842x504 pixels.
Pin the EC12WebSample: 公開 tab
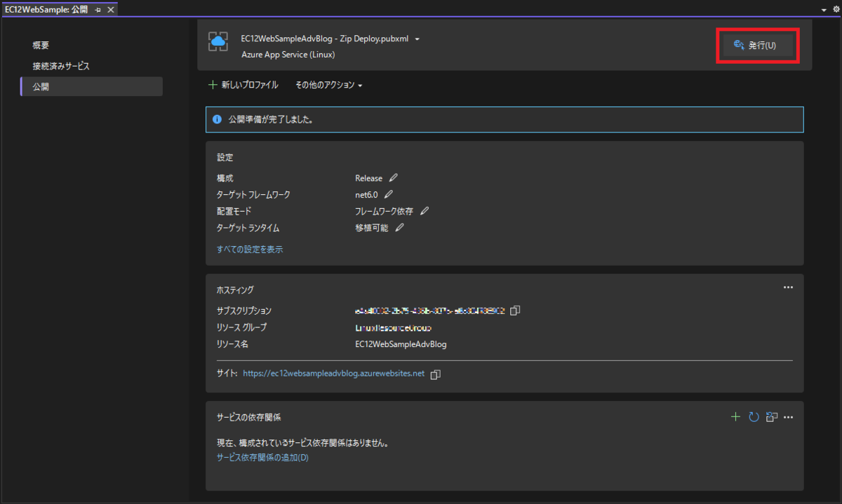click(x=98, y=9)
